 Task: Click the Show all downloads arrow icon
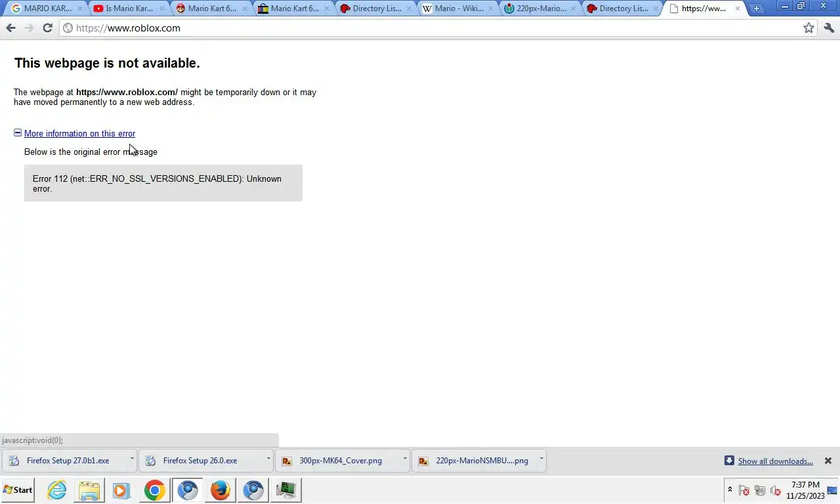(729, 461)
